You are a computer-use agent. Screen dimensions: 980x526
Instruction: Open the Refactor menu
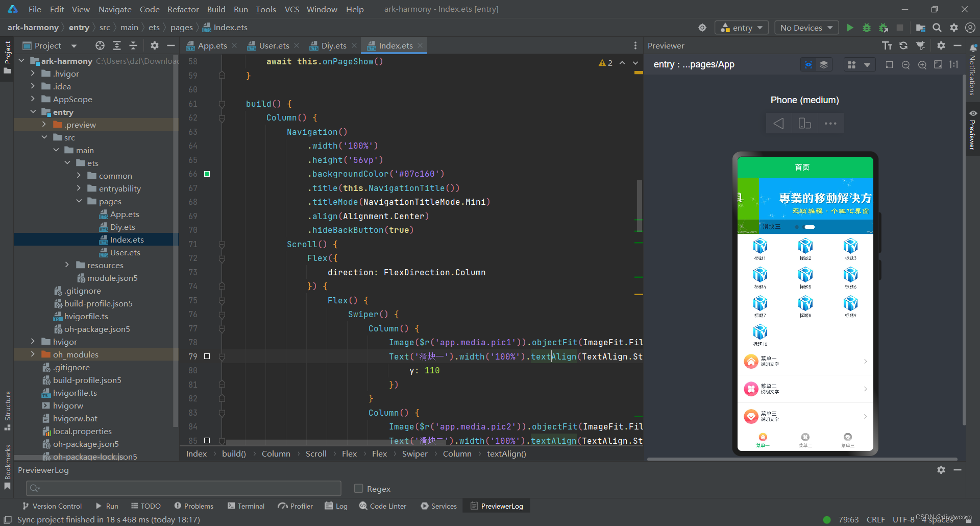(x=183, y=9)
